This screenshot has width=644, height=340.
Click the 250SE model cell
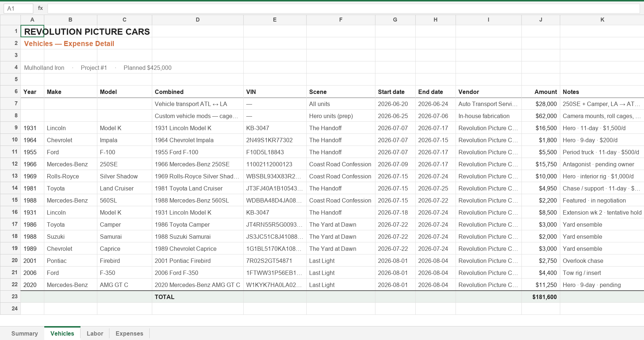124,164
